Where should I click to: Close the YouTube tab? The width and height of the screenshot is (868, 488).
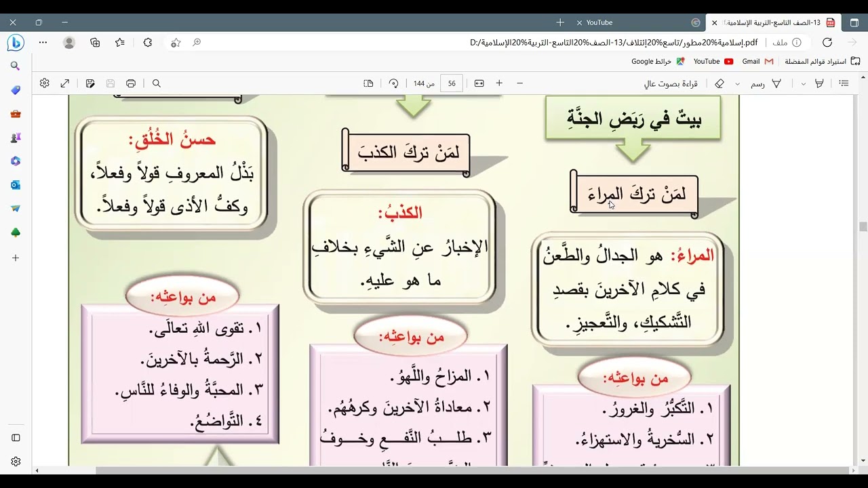pyautogui.click(x=579, y=22)
